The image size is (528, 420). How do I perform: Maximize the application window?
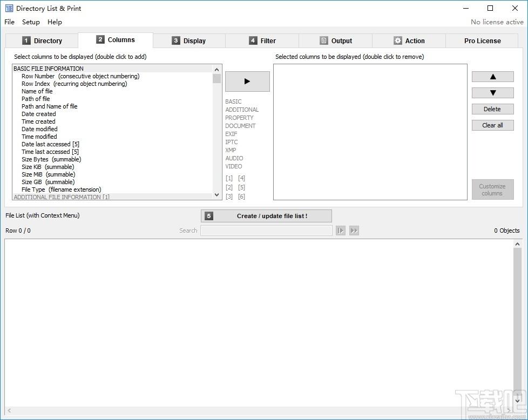(490, 8)
